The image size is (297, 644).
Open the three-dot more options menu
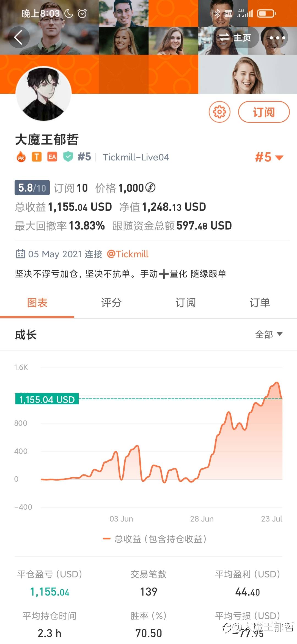tap(277, 38)
